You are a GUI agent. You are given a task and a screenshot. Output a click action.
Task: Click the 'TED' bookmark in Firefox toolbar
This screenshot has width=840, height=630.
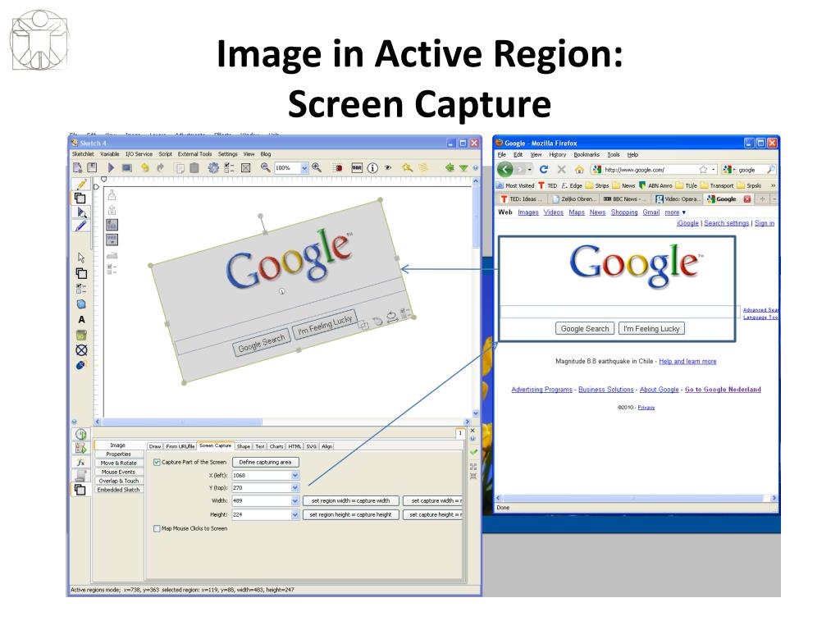(547, 186)
